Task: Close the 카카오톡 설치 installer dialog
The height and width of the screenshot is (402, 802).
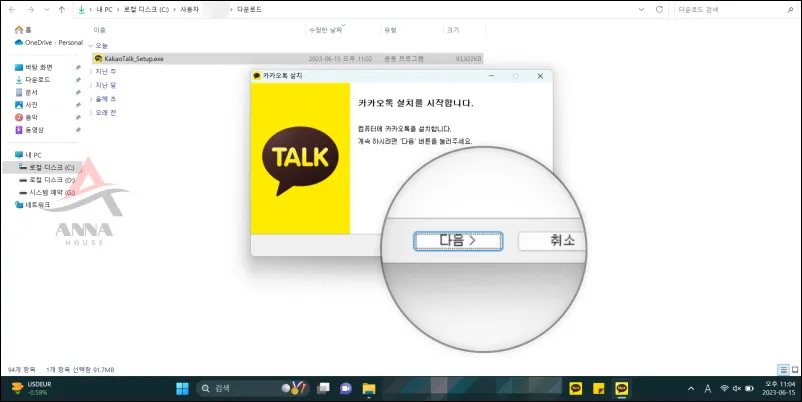Action: 540,76
